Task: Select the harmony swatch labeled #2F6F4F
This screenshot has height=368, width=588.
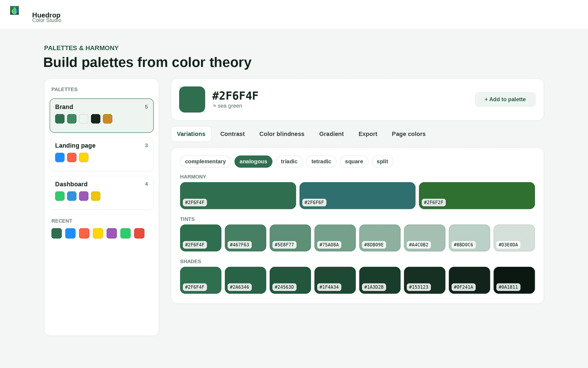Action: [x=238, y=195]
